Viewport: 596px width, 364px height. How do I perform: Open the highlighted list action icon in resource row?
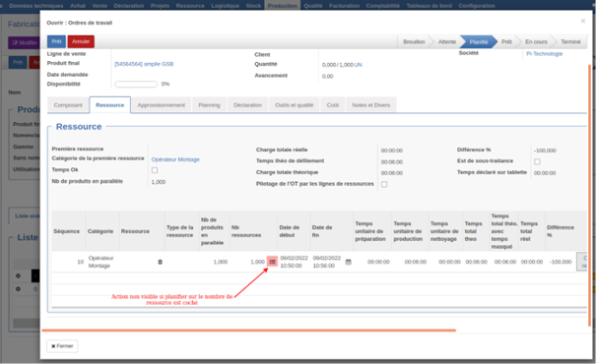point(272,262)
